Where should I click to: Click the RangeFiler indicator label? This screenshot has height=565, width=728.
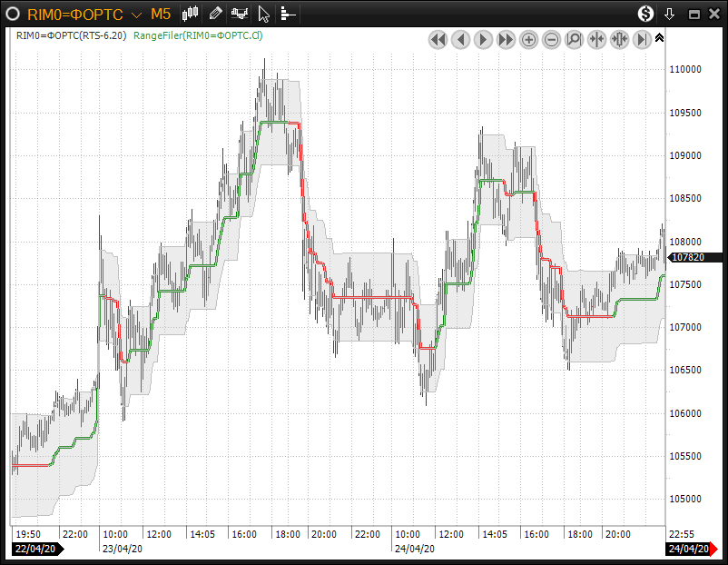pyautogui.click(x=198, y=35)
